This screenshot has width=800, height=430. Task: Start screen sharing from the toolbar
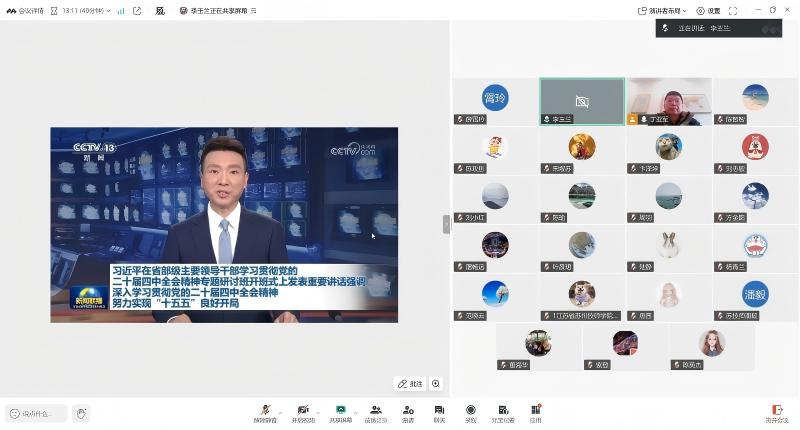pyautogui.click(x=341, y=411)
